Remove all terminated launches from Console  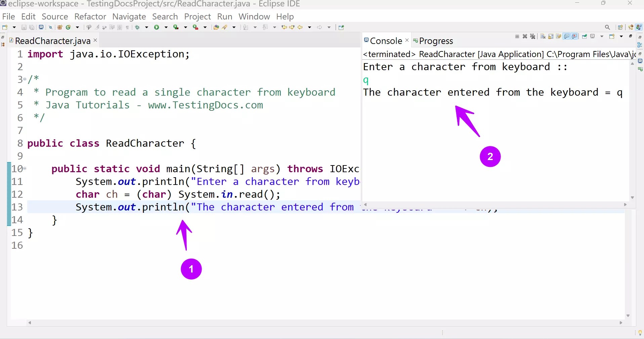pos(533,36)
